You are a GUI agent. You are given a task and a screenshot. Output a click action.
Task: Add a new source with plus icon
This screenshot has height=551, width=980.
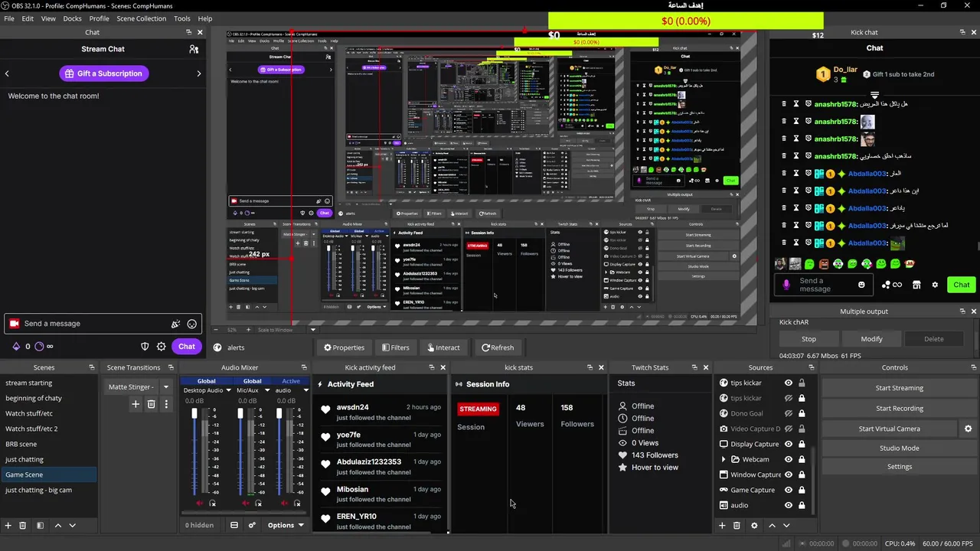tap(721, 526)
